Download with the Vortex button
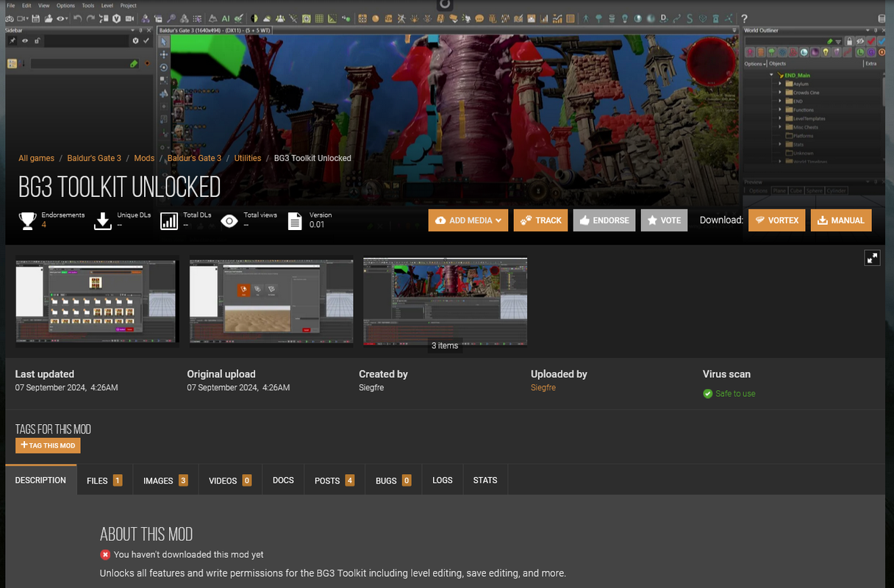This screenshot has height=588, width=894. 777,220
